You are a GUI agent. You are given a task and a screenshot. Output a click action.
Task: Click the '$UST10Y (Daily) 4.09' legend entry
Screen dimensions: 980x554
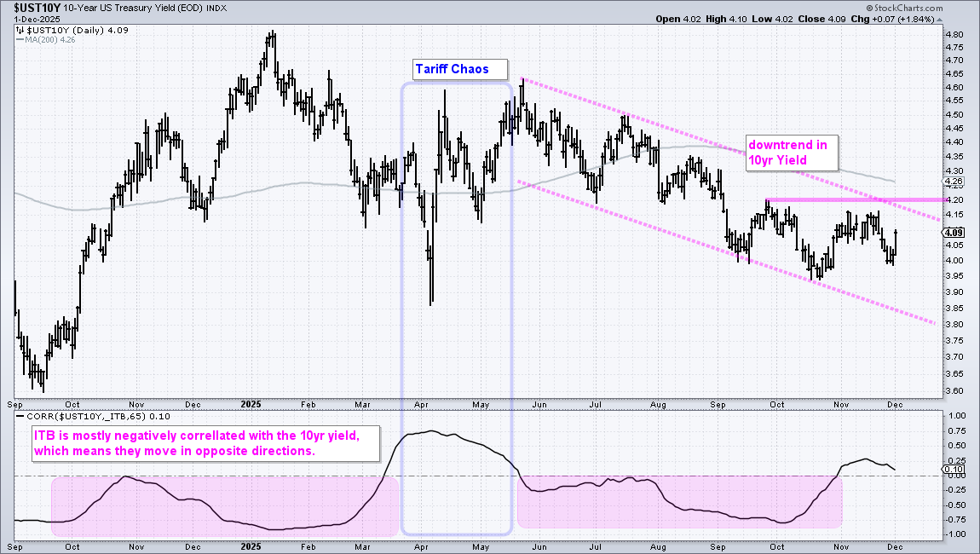pos(77,30)
